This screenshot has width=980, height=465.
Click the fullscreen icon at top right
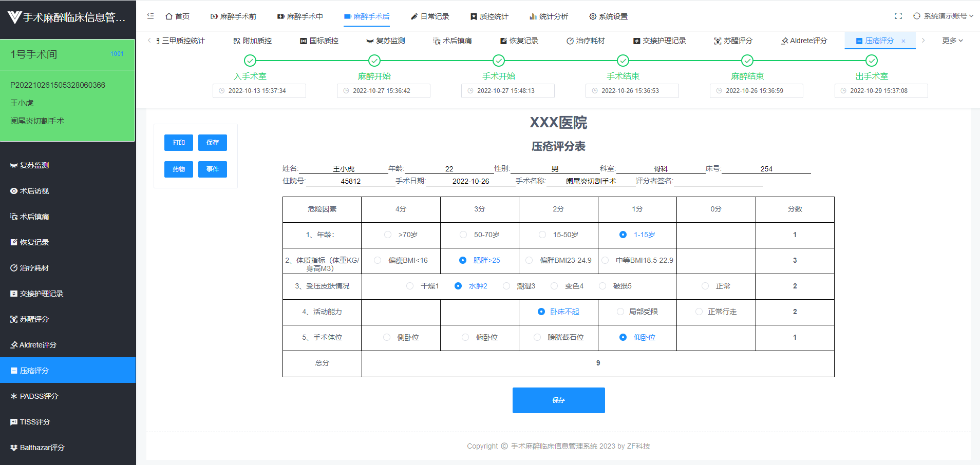(898, 16)
